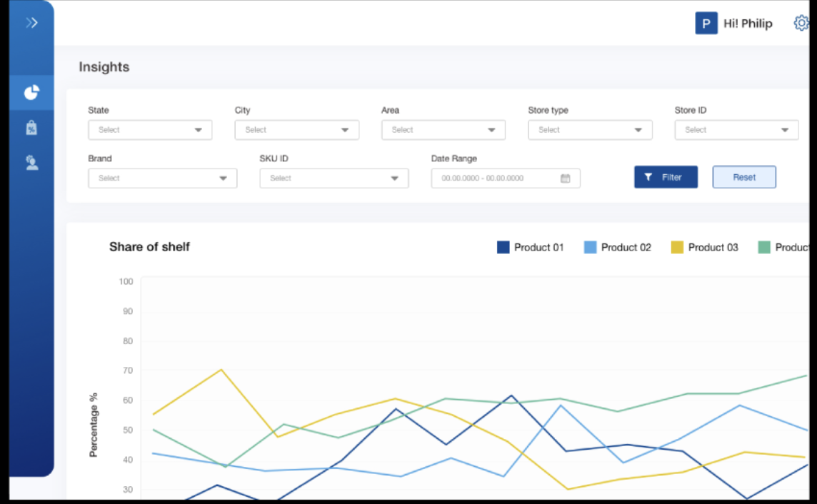
Task: Toggle Product 02 series in the legend
Action: (x=617, y=248)
